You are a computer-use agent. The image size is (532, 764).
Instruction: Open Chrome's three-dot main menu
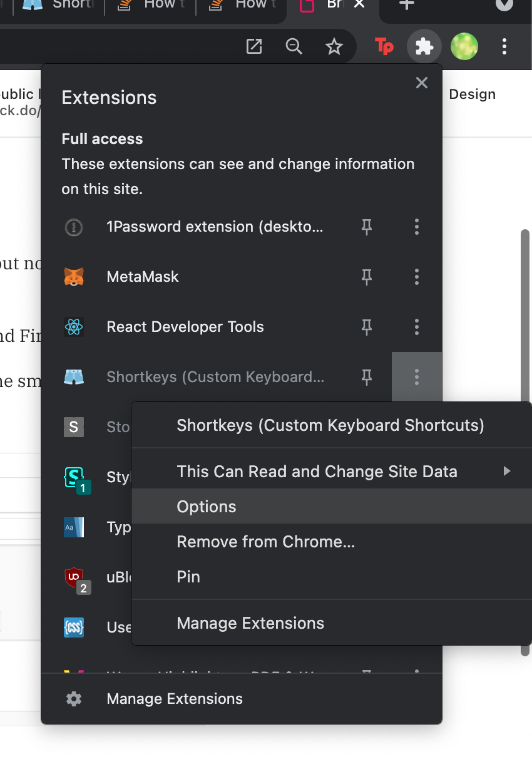point(504,46)
